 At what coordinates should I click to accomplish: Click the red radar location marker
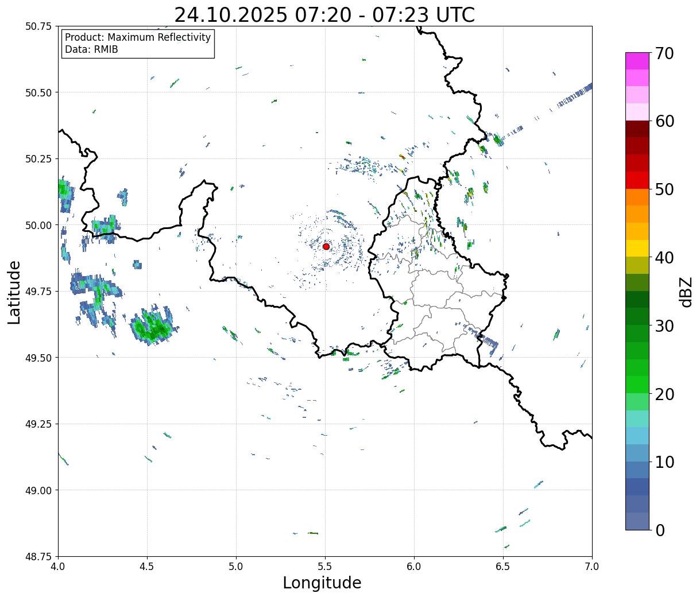pos(326,246)
